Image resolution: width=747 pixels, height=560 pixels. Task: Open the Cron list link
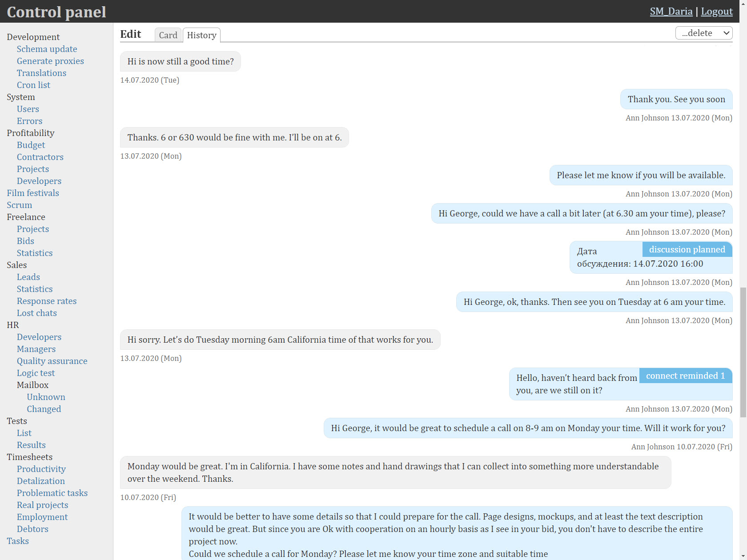[33, 85]
